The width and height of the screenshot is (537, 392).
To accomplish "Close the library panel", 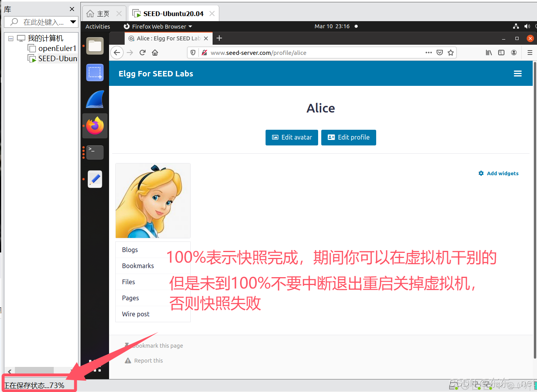I will [x=72, y=9].
